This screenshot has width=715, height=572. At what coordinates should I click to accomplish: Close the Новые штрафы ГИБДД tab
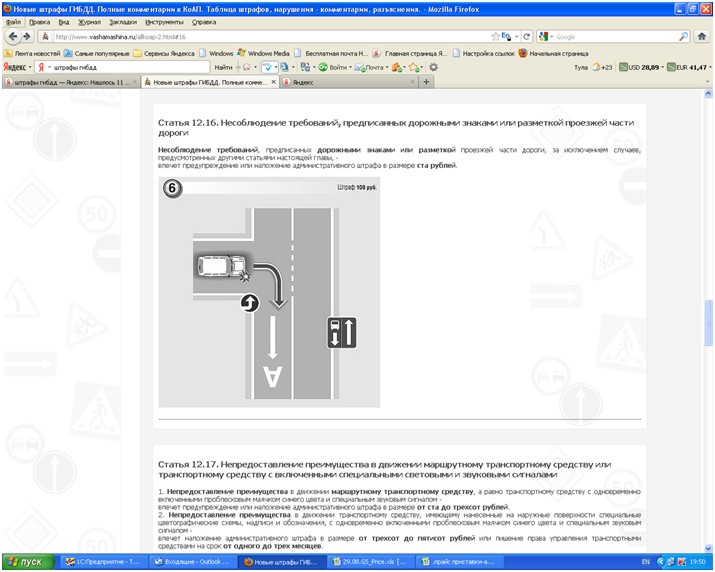(274, 82)
